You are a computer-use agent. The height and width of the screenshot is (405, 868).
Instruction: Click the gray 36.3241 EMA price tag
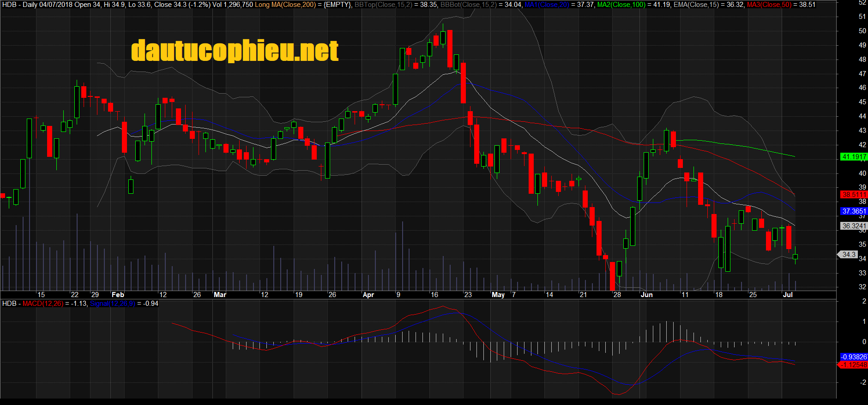click(x=854, y=226)
